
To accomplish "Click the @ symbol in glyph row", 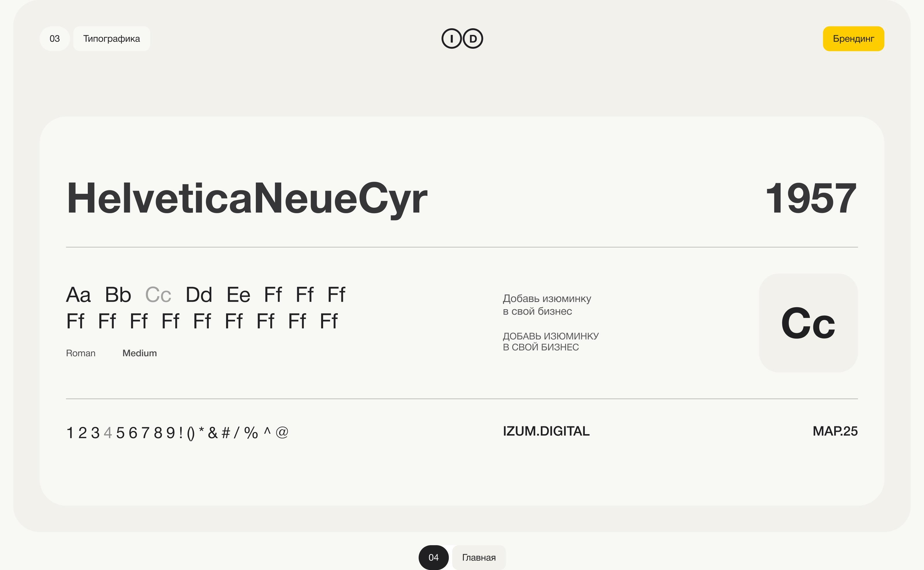I will 282,432.
